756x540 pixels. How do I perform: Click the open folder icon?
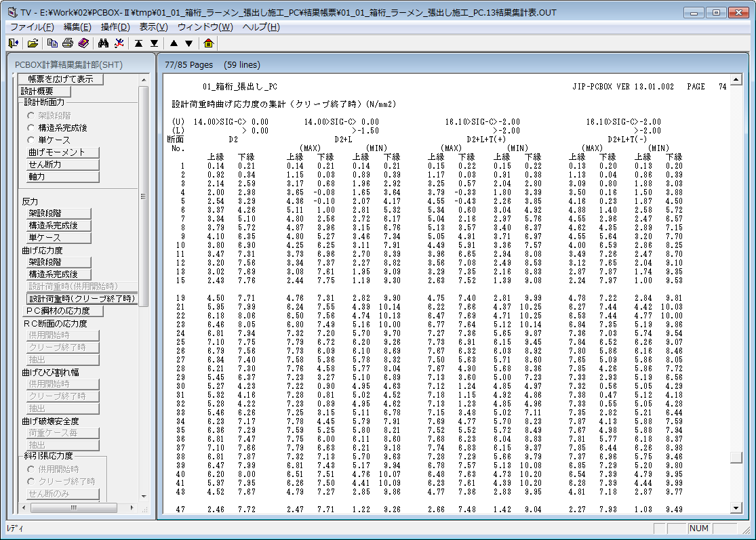point(33,43)
